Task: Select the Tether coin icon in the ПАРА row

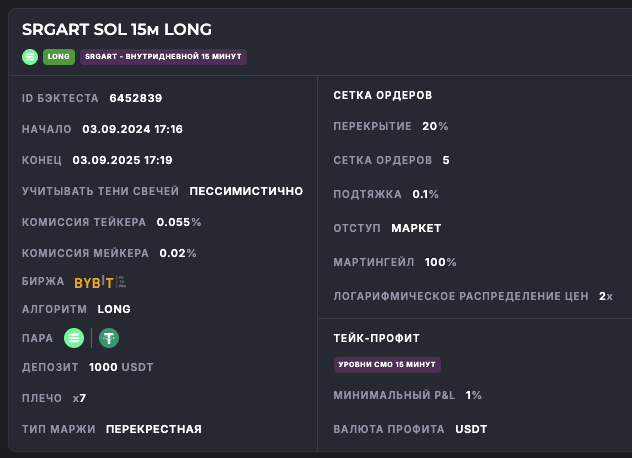Action: click(108, 338)
